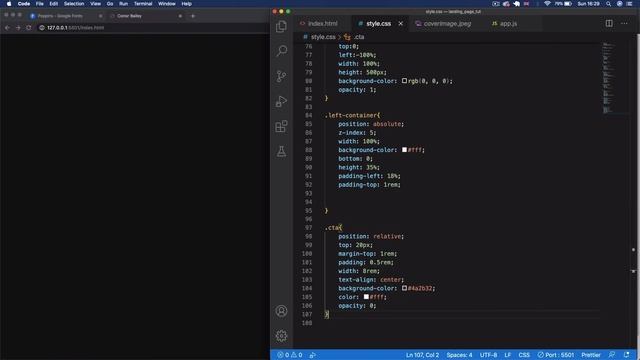This screenshot has height=360, width=640.
Task: Open the Run and Debug view
Action: [x=281, y=101]
